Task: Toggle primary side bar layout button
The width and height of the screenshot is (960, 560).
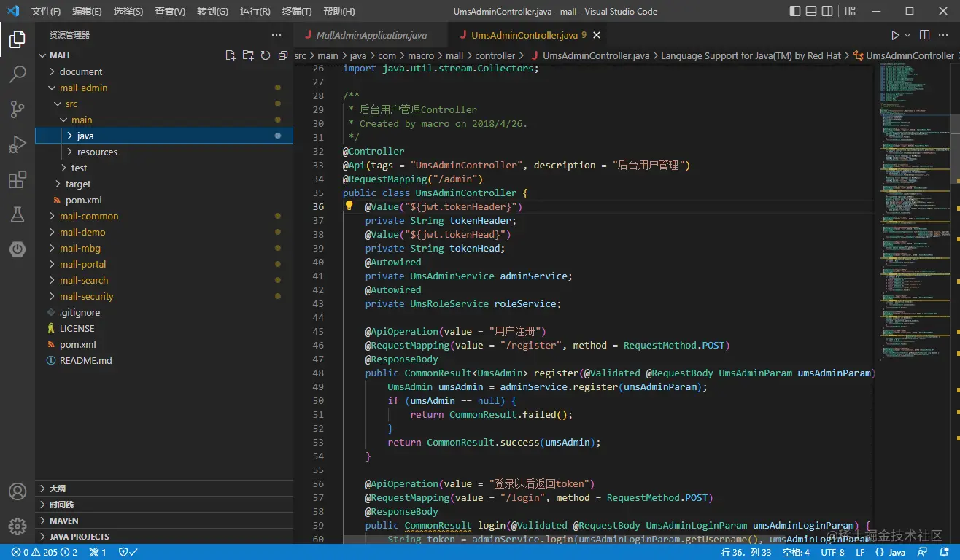Action: coord(795,11)
